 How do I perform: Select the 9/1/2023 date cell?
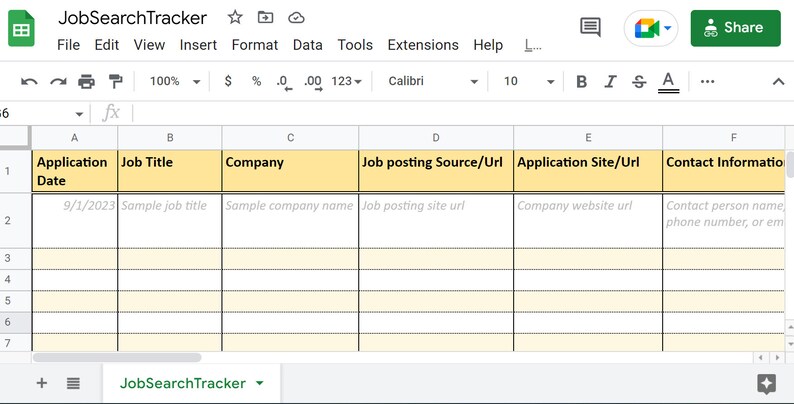(x=75, y=221)
